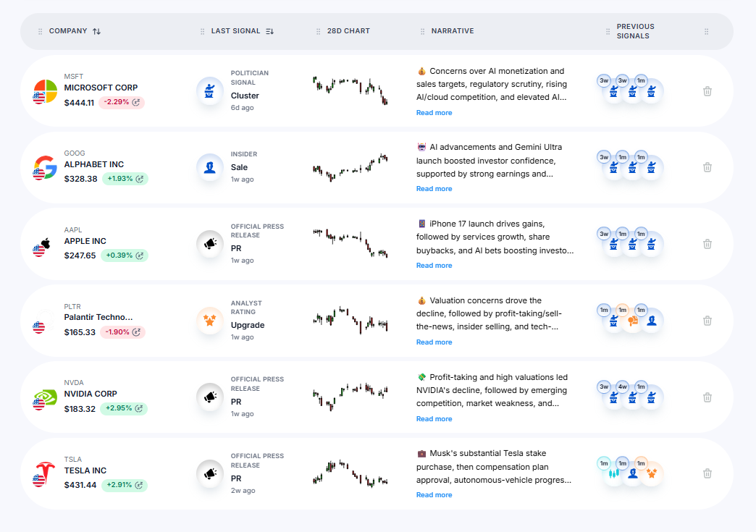This screenshot has height=532, width=756.
Task: Delete Microsoft Corp row with trash icon
Action: (707, 91)
